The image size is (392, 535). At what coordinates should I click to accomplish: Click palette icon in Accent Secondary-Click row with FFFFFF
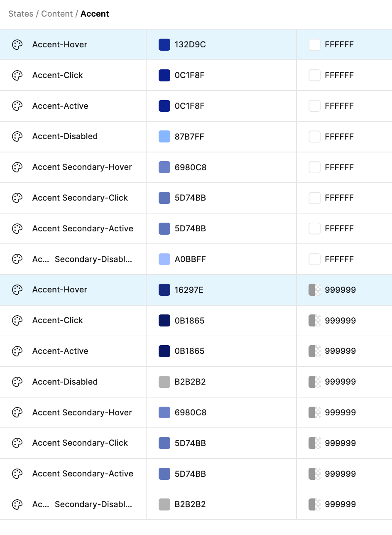click(x=17, y=198)
